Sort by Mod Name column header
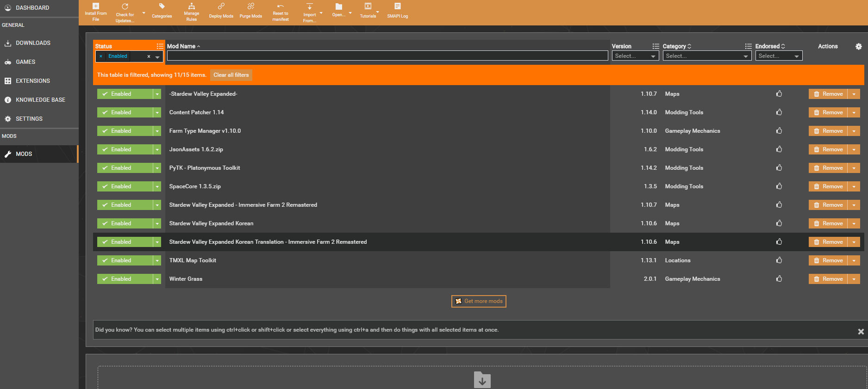 (x=183, y=46)
